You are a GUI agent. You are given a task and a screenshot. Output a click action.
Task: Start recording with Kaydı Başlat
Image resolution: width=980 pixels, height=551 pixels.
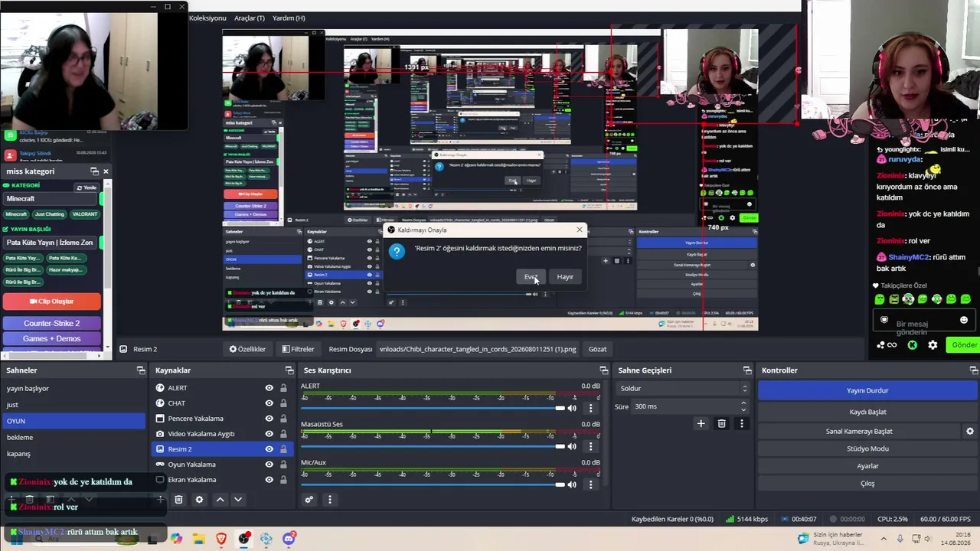[867, 412]
